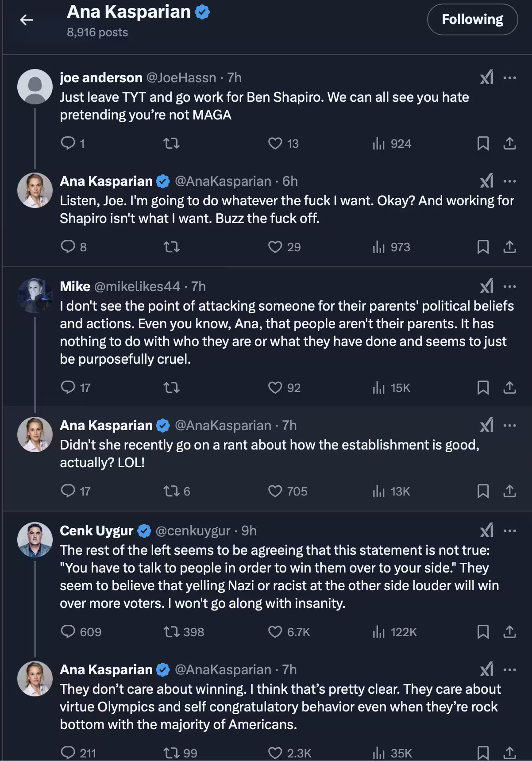Screen dimensions: 532x761
Task: Click the back arrow in the header
Action: tap(27, 19)
